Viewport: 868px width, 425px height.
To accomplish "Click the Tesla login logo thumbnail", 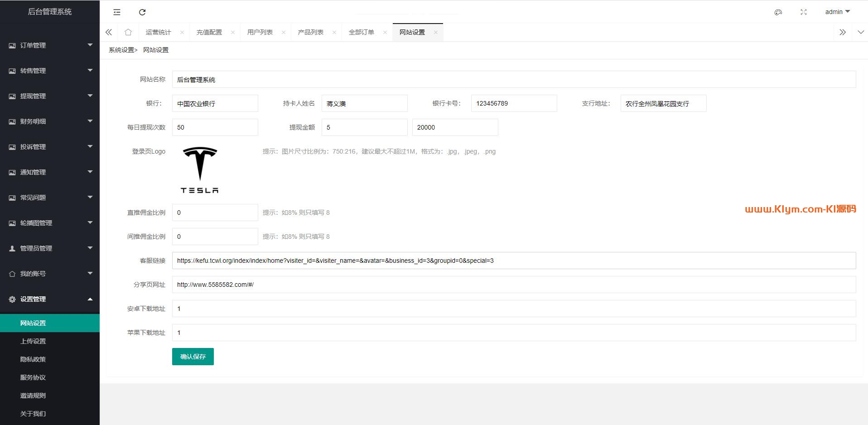I will click(x=200, y=170).
